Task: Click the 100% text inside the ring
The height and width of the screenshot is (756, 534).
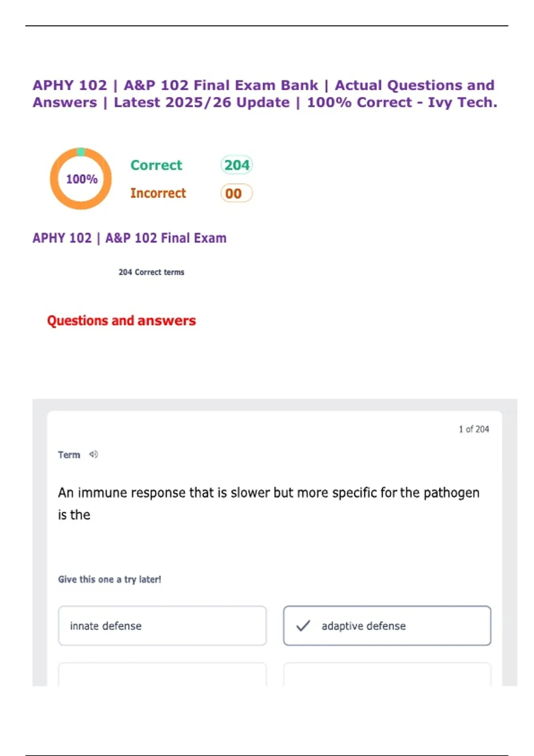Action: pos(82,179)
